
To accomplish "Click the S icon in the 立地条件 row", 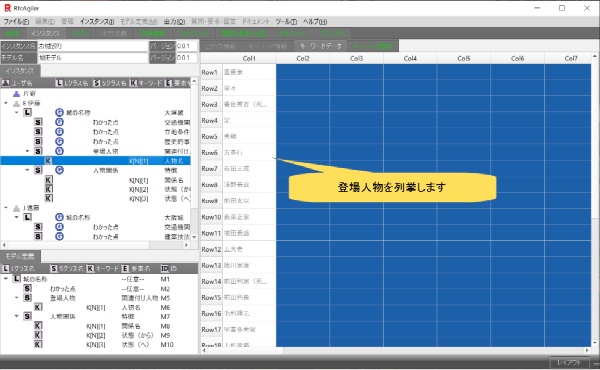I will coord(38,132).
